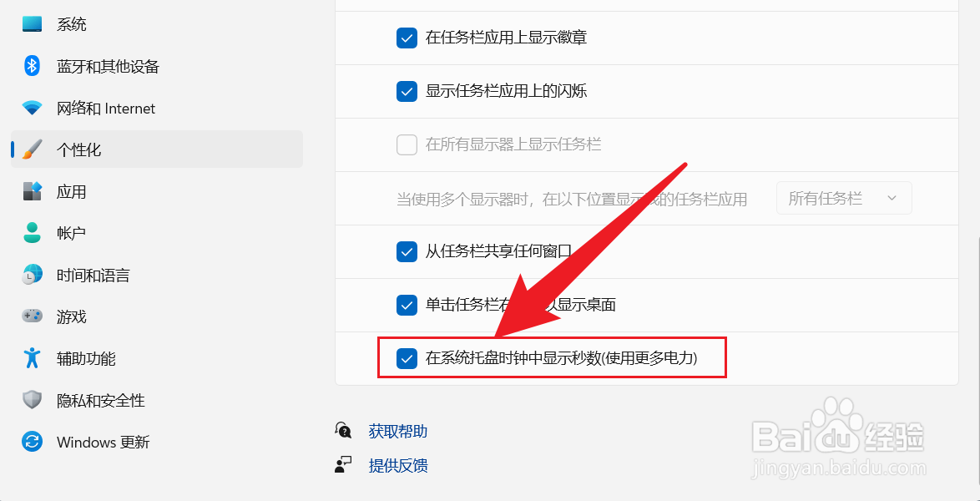
Task: Click the 隐私和安全性 shield icon
Action: pyautogui.click(x=32, y=400)
